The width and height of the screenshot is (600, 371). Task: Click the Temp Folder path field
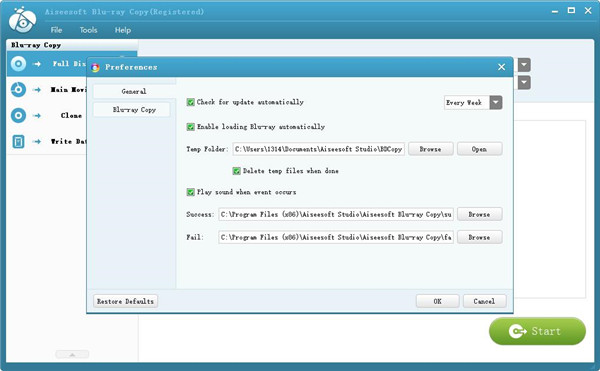318,149
